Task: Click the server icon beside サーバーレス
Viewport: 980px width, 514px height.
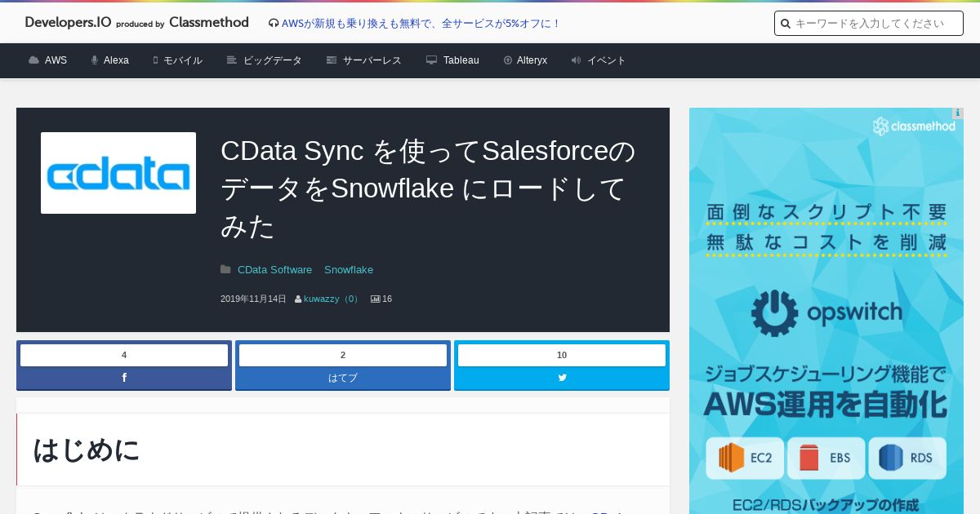Action: [332, 60]
